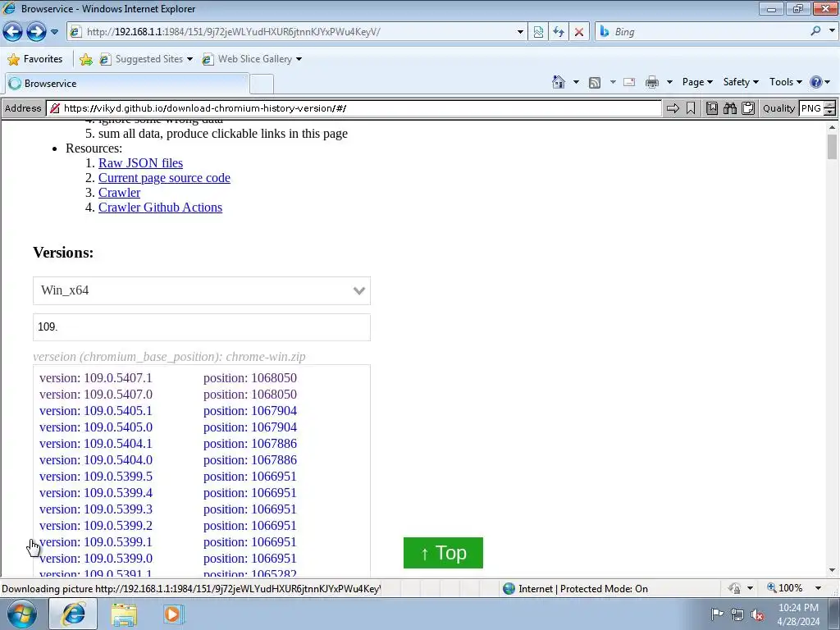Open the Print options dropdown arrow
Image resolution: width=840 pixels, height=630 pixels.
click(669, 82)
